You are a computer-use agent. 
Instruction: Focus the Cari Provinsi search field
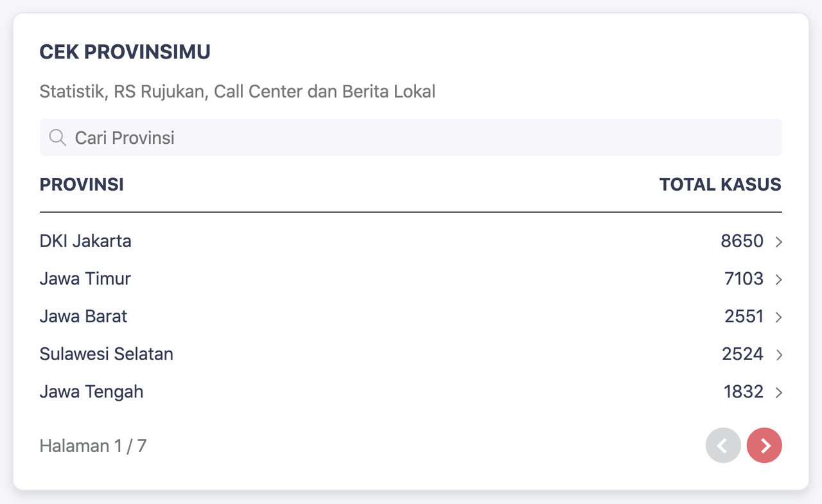[411, 137]
